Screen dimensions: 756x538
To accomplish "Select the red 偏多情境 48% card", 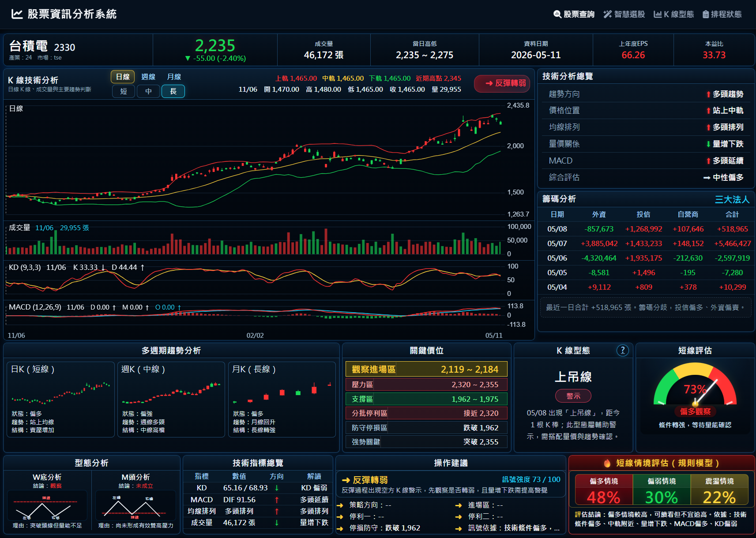I will pyautogui.click(x=603, y=489).
